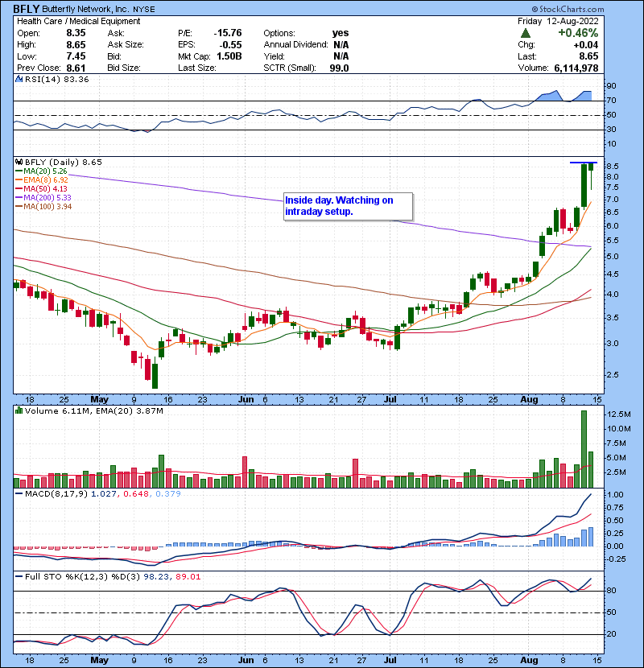Click the 12.5M volume axis label
The image size is (644, 668).
(x=619, y=414)
